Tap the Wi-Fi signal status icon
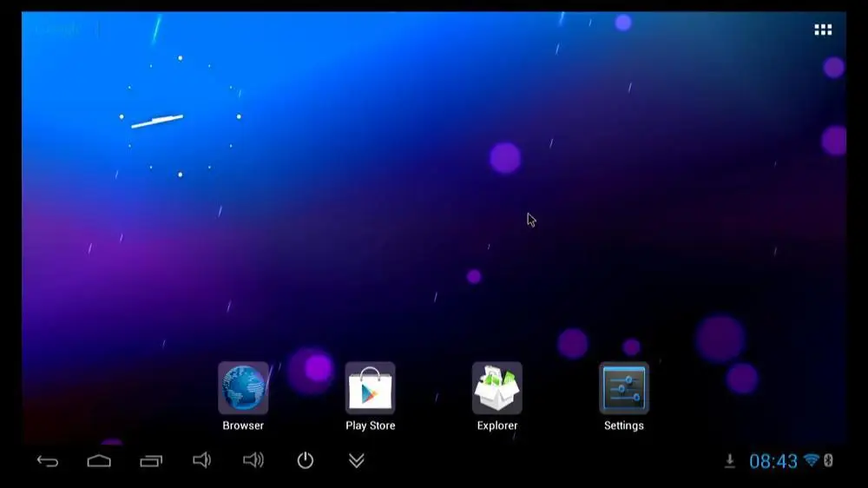This screenshot has width=868, height=488. pos(812,460)
